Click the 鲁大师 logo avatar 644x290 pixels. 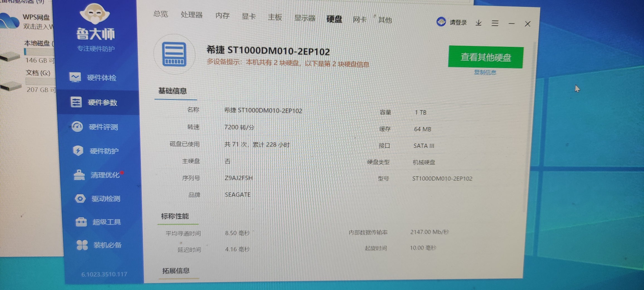pyautogui.click(x=95, y=13)
